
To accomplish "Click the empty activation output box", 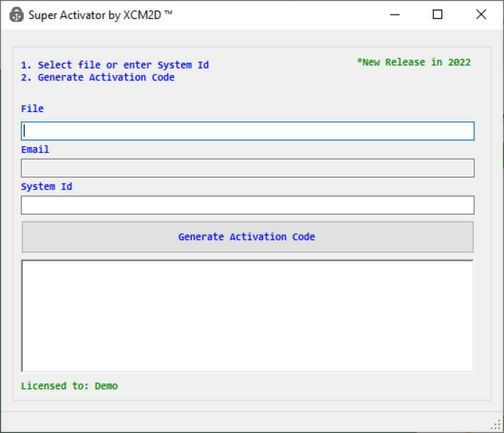I will 246,315.
